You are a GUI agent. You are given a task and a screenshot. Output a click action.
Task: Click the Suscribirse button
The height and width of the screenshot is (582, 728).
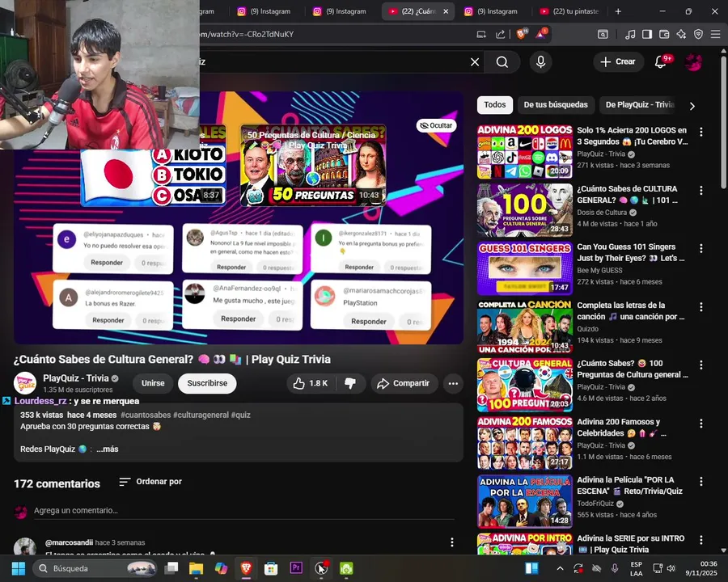[x=207, y=383]
